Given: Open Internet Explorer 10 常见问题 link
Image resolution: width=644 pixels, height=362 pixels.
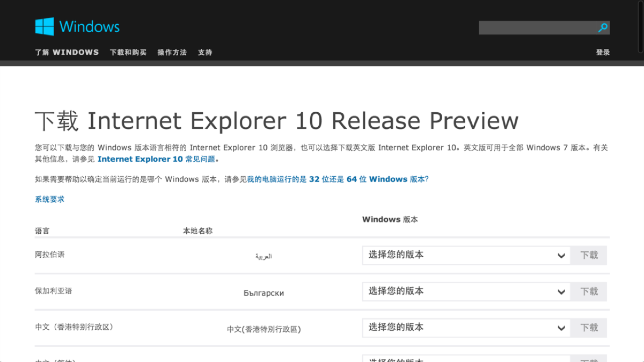Looking at the screenshot, I should 156,159.
